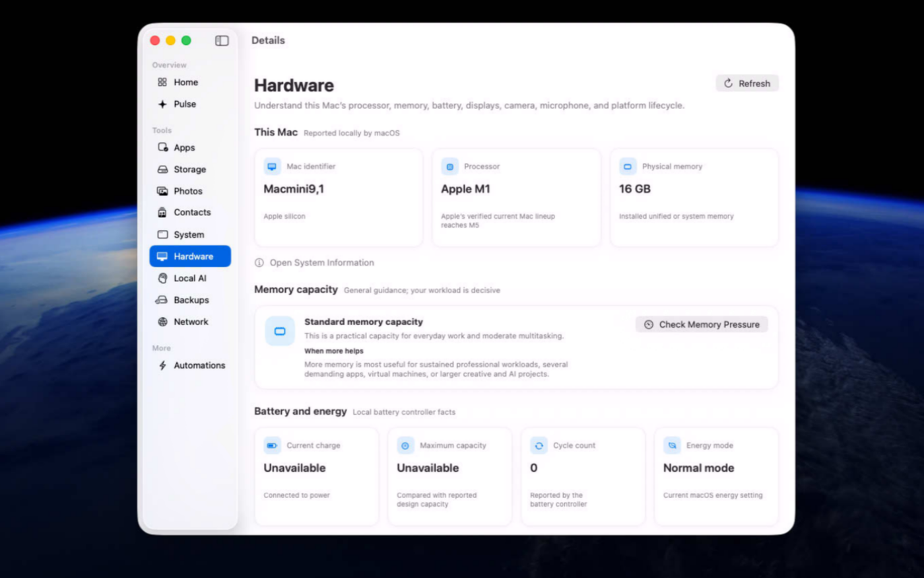This screenshot has width=924, height=578.
Task: Click the Memory capacity section heading
Action: 296,289
